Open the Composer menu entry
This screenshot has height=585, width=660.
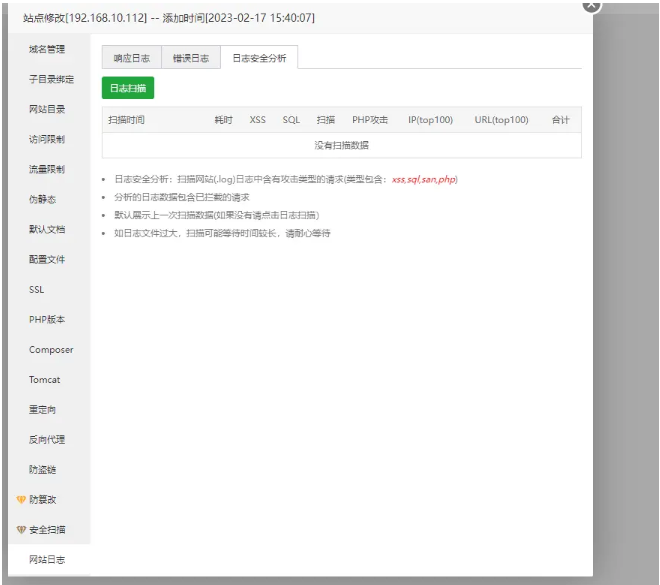click(x=50, y=350)
